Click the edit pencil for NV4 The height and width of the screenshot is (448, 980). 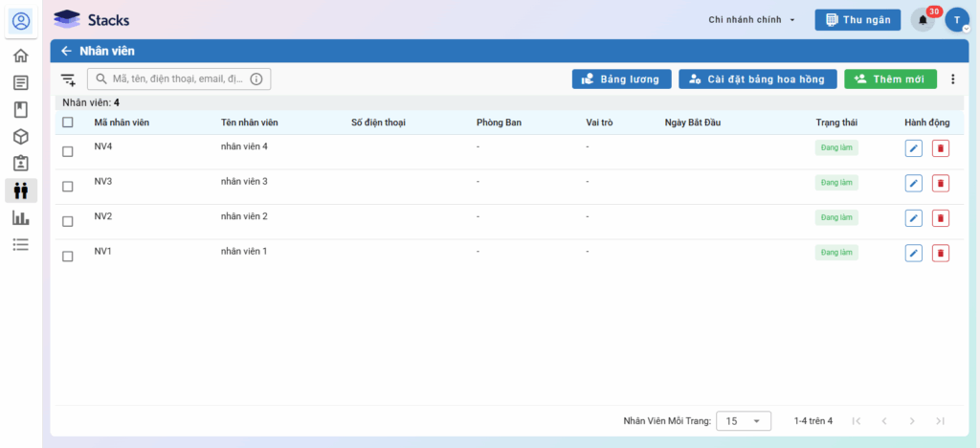[x=913, y=148]
